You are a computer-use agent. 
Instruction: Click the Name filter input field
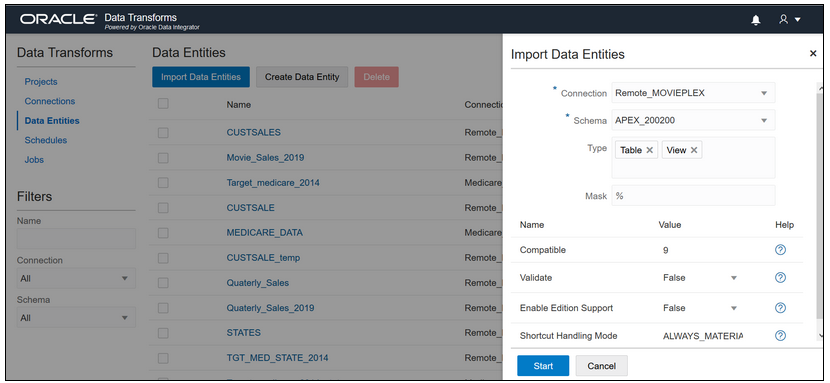pos(76,239)
